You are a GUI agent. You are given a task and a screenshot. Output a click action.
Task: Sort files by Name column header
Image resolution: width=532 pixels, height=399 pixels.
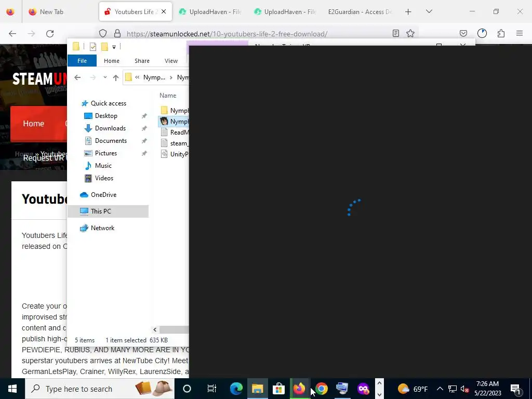click(x=168, y=96)
